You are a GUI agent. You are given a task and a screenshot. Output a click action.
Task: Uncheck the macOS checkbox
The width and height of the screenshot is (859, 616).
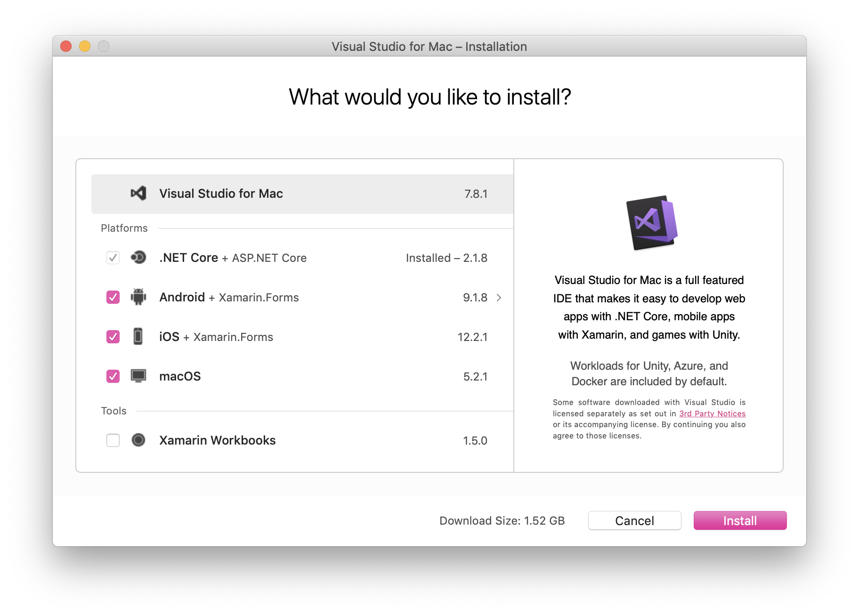(113, 376)
